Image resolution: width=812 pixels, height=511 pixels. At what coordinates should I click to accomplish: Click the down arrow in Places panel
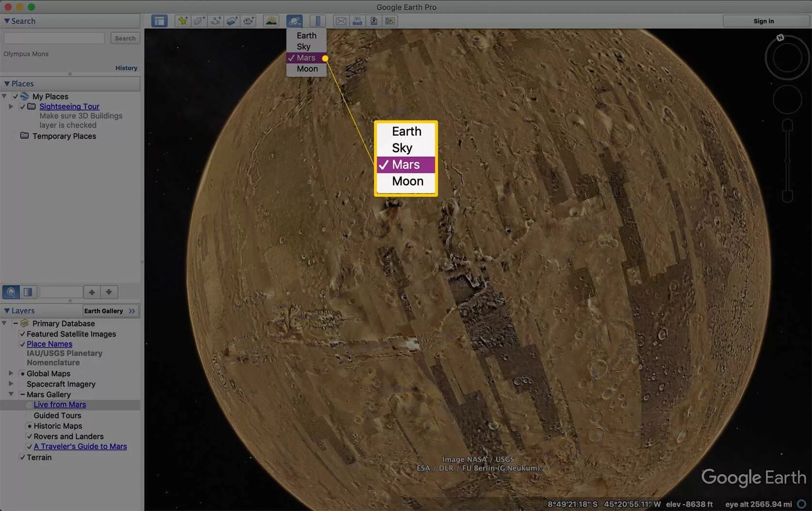[109, 292]
